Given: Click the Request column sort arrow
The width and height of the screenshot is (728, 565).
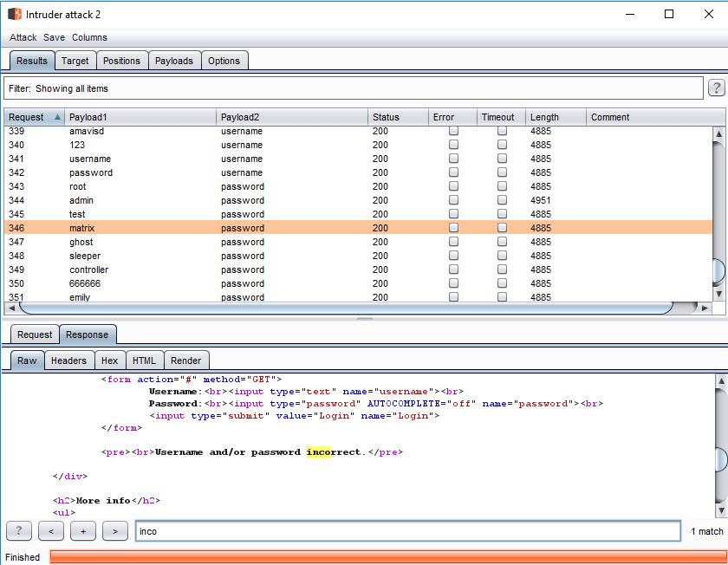Looking at the screenshot, I should click(x=57, y=117).
